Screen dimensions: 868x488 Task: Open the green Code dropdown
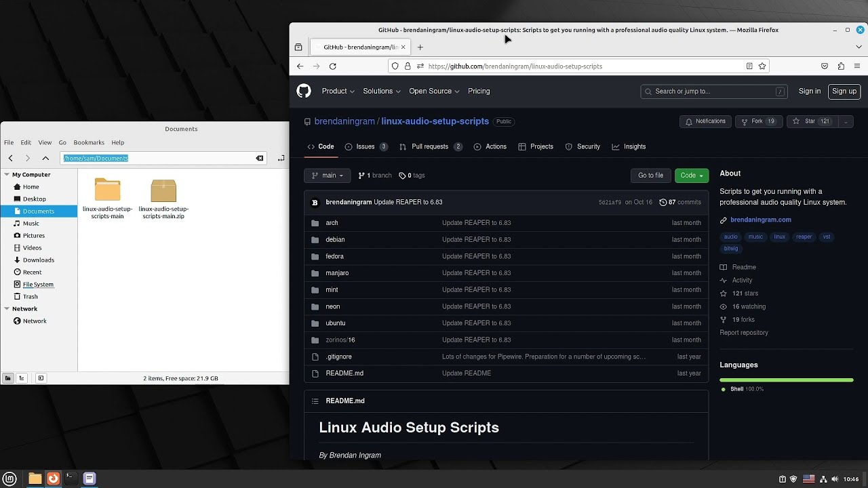(x=692, y=176)
